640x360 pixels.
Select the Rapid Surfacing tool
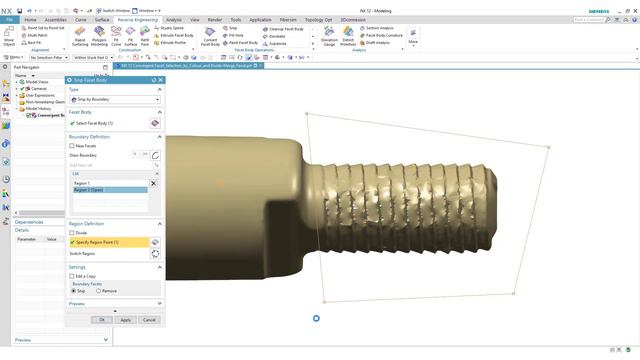80,36
